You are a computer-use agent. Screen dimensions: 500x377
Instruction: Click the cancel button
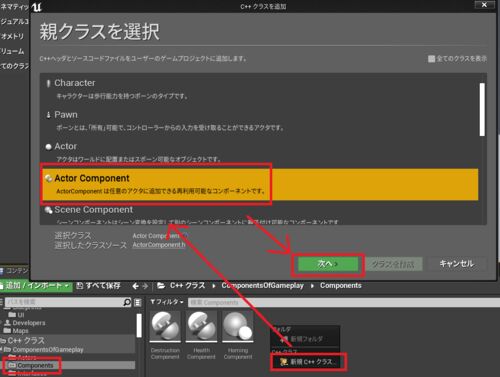456,264
